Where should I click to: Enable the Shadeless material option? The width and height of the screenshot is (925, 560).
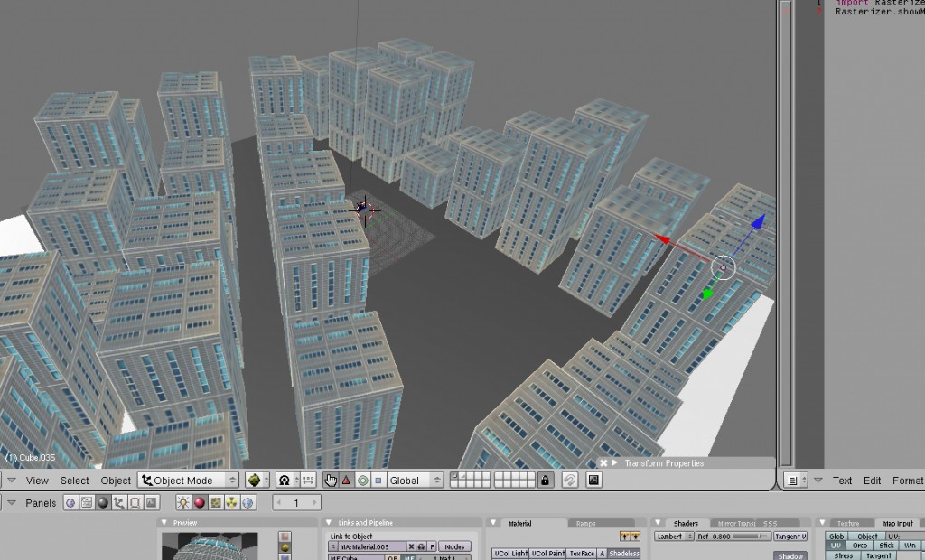pos(623,554)
